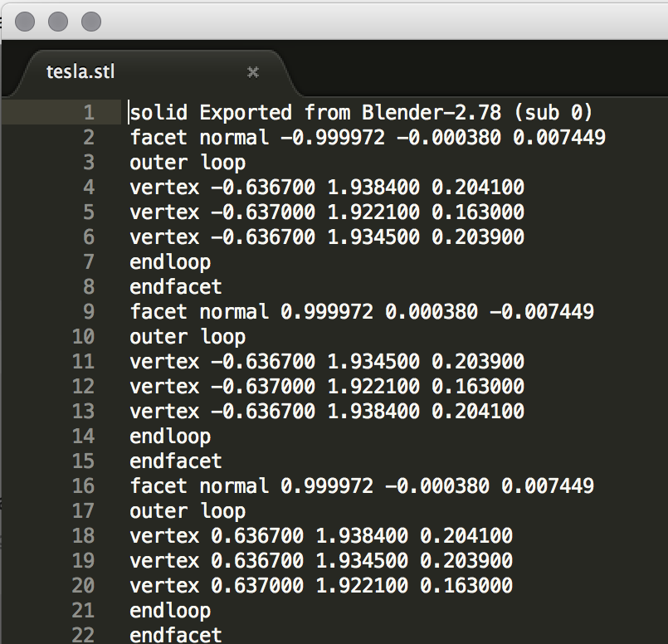Click the red close window button
668x644 pixels.
[x=25, y=22]
